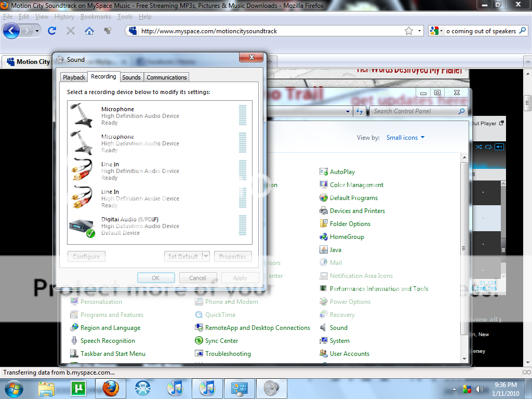Screen dimensions: 532x399
Task: Click the system tray volume speaker icon
Action: (479, 389)
